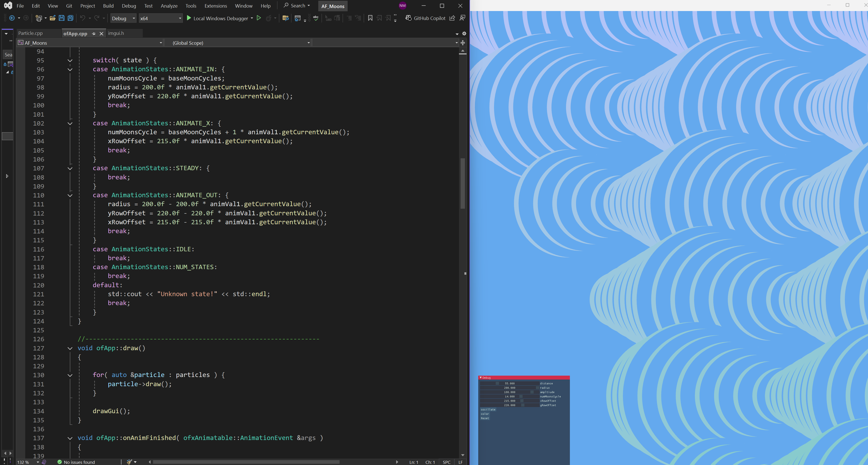This screenshot has width=868, height=465.
Task: Click the ampltiude slider in Debug panel
Action: point(509,392)
